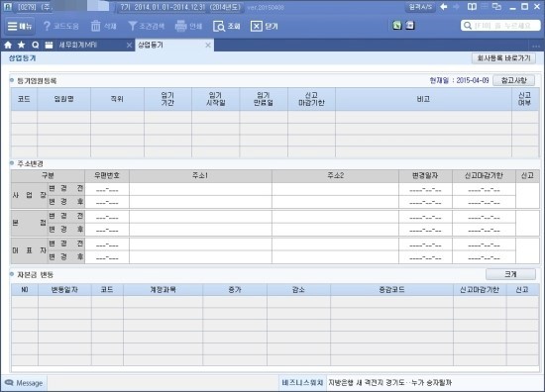Click 본점 변경전 주소1 field
Image resolution: width=545 pixels, height=392 pixels.
coord(200,217)
